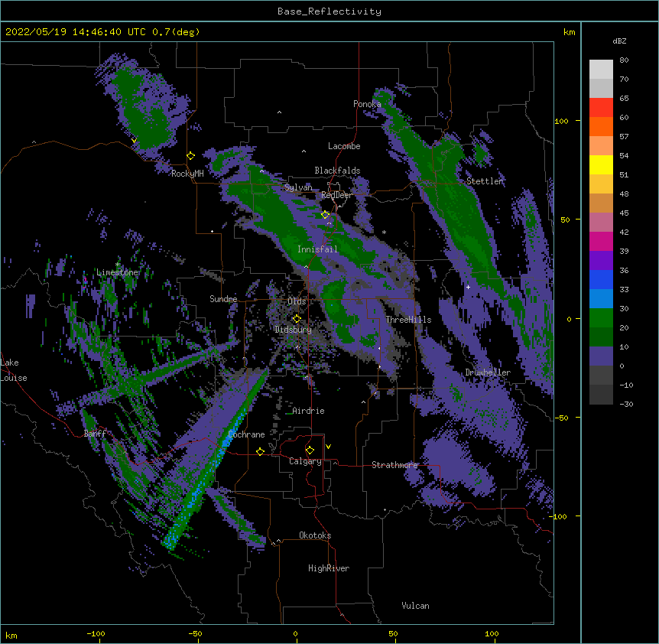659x644 pixels.
Task: Select the yellow diamond marker below RedDeer
Action: click(326, 215)
